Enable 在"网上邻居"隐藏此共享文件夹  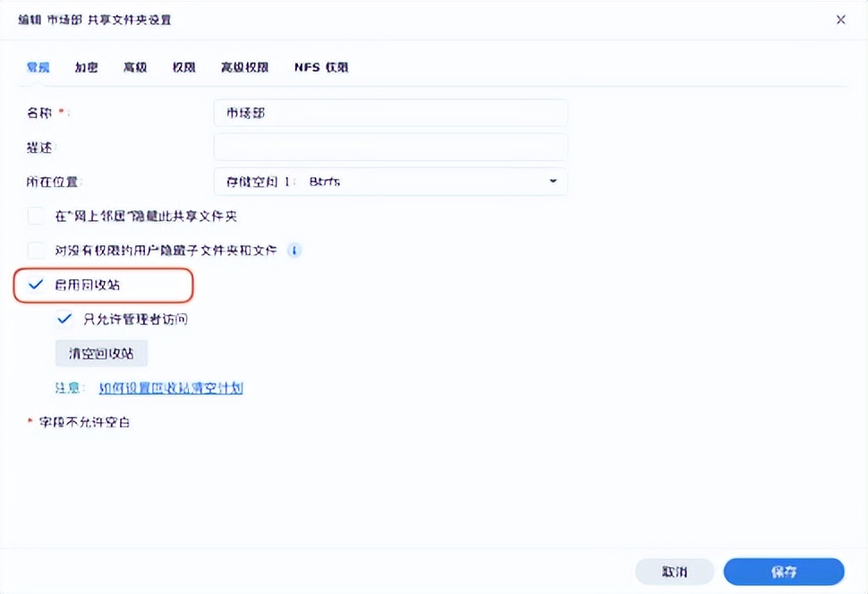[x=36, y=216]
